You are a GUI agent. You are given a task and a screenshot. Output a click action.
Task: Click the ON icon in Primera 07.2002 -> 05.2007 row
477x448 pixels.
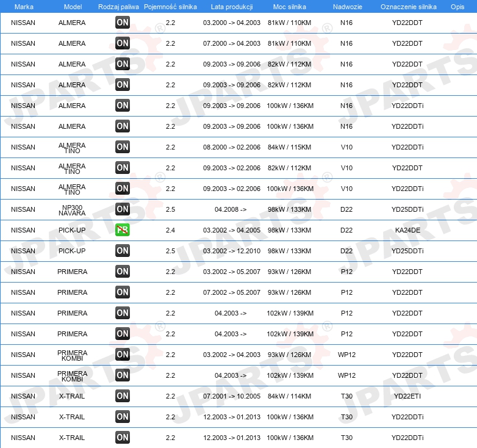pyautogui.click(x=123, y=292)
